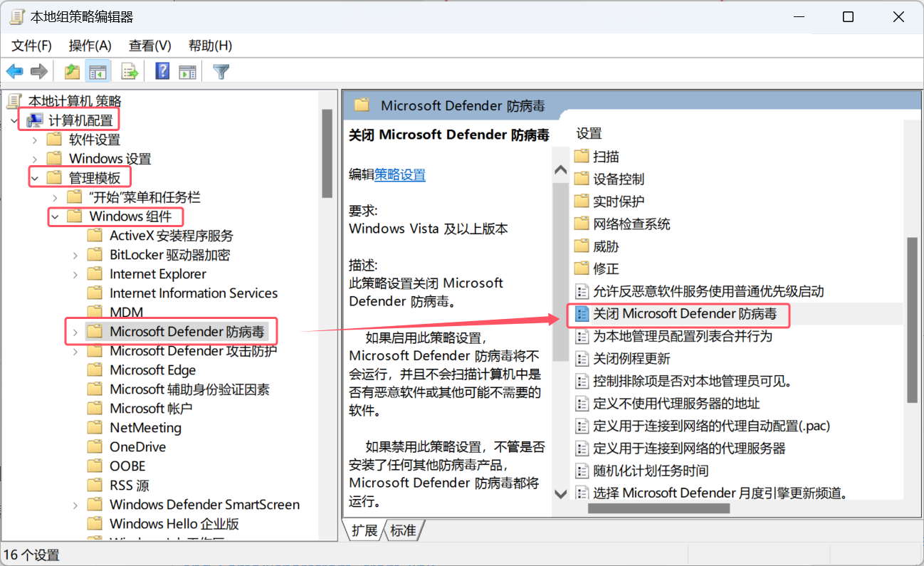Switch to the 扩展 tab
Viewport: 924px width, 566px height.
(x=364, y=530)
